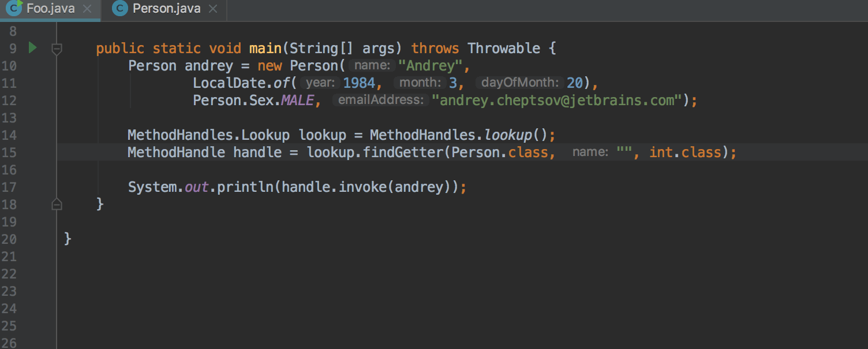The width and height of the screenshot is (868, 349).
Task: Click the emailAddress parameter hint
Action: click(x=381, y=100)
